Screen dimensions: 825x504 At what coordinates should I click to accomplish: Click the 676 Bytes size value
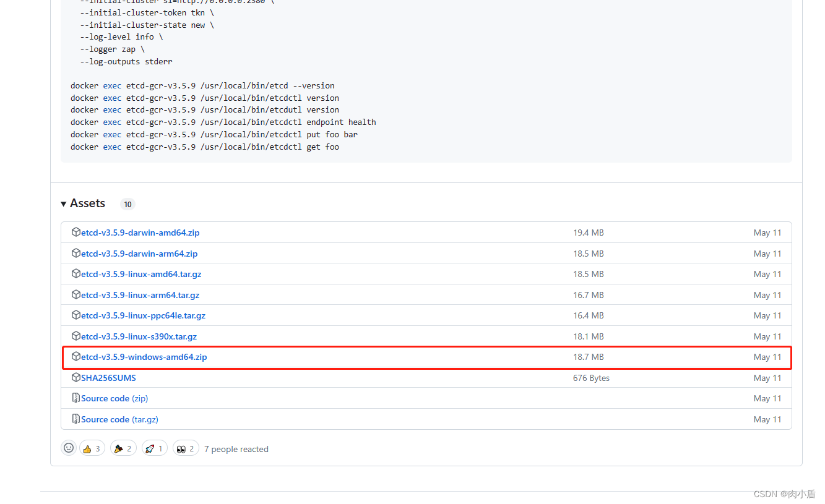pyautogui.click(x=591, y=378)
